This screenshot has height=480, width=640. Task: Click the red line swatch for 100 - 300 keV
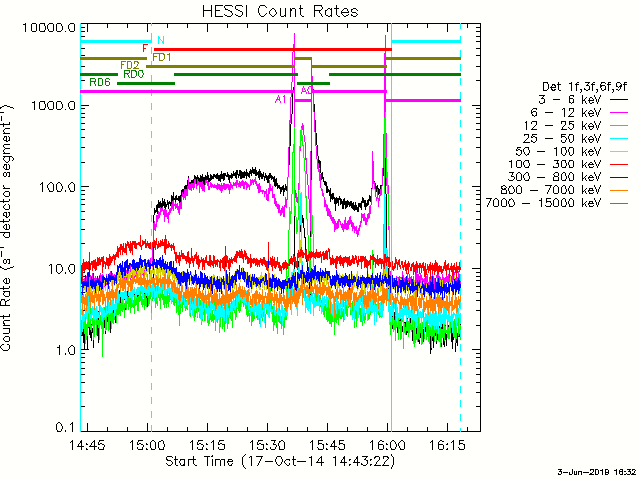pos(619,164)
